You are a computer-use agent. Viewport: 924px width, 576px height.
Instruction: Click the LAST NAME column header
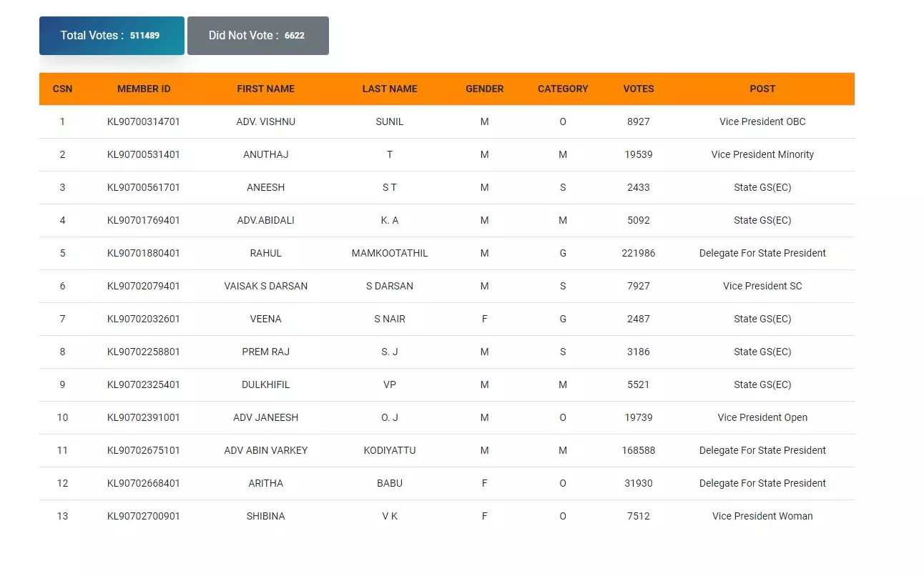389,89
